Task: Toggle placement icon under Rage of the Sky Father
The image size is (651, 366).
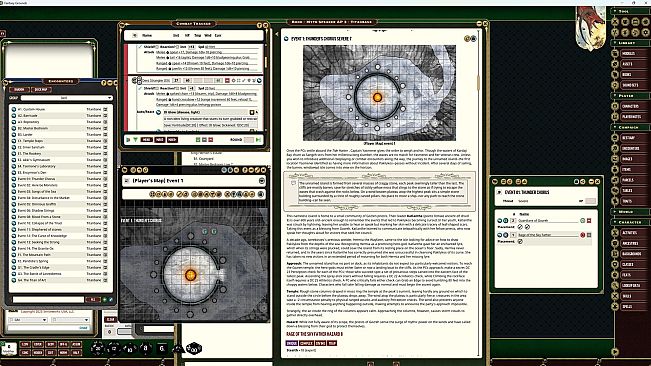Action: point(520,242)
